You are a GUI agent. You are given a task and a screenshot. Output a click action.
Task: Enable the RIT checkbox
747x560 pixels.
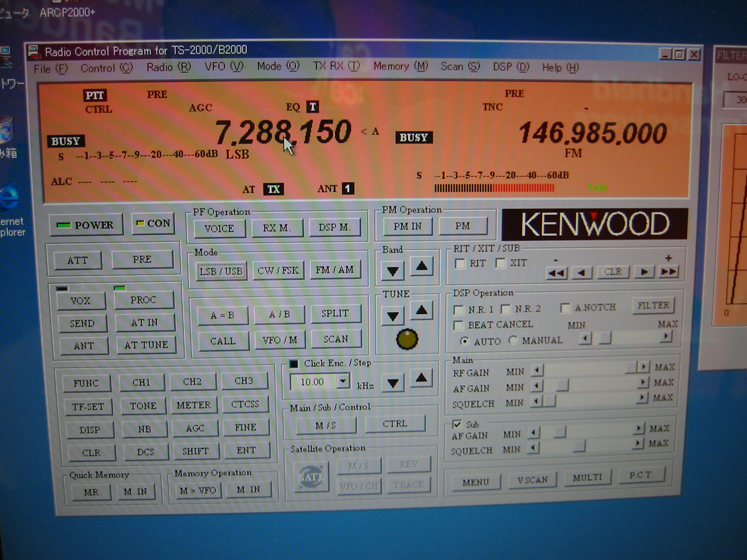tap(460, 264)
